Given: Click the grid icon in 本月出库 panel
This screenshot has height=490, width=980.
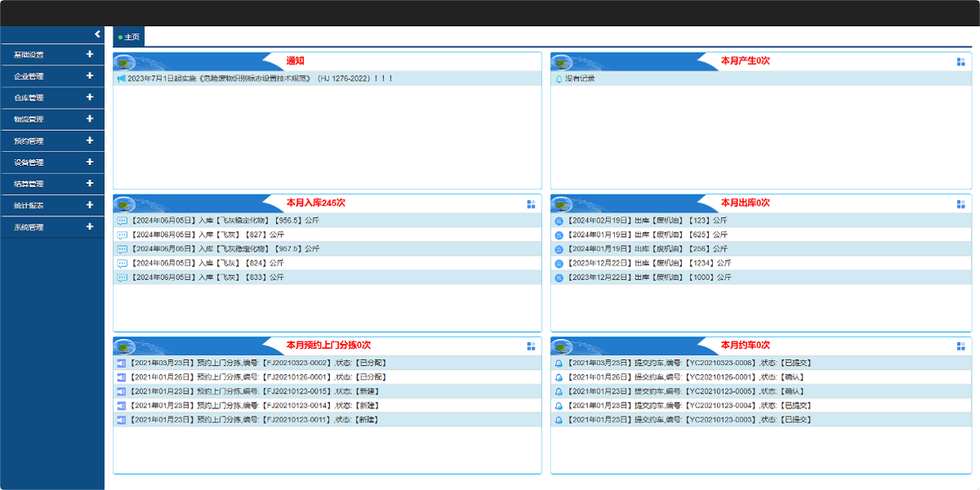Looking at the screenshot, I should coord(960,204).
